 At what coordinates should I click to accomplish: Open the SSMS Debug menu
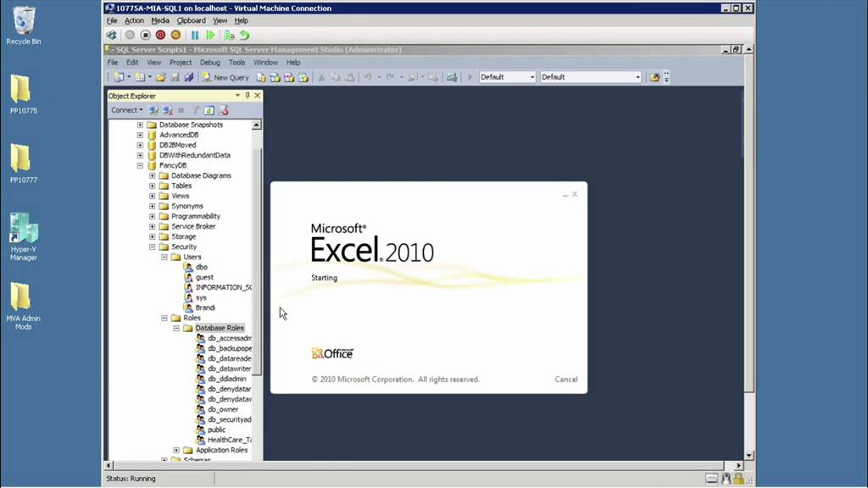pyautogui.click(x=210, y=63)
